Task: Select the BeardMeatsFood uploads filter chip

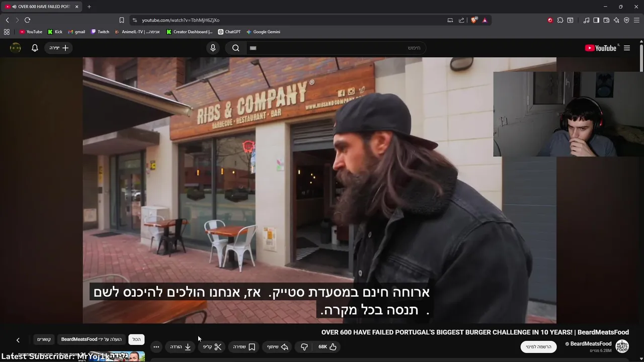Action: (x=91, y=339)
